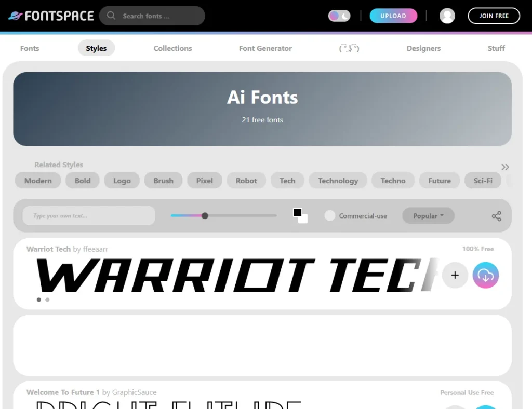The image size is (532, 409).
Task: Click the FontSpace planet logo
Action: 15,16
